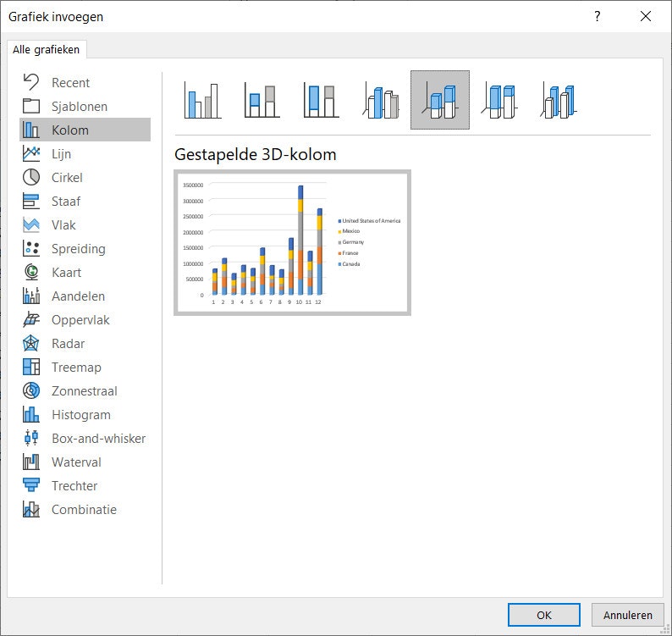The height and width of the screenshot is (636, 672).
Task: Open the Zonnestraal sunburst chart category
Action: (85, 390)
